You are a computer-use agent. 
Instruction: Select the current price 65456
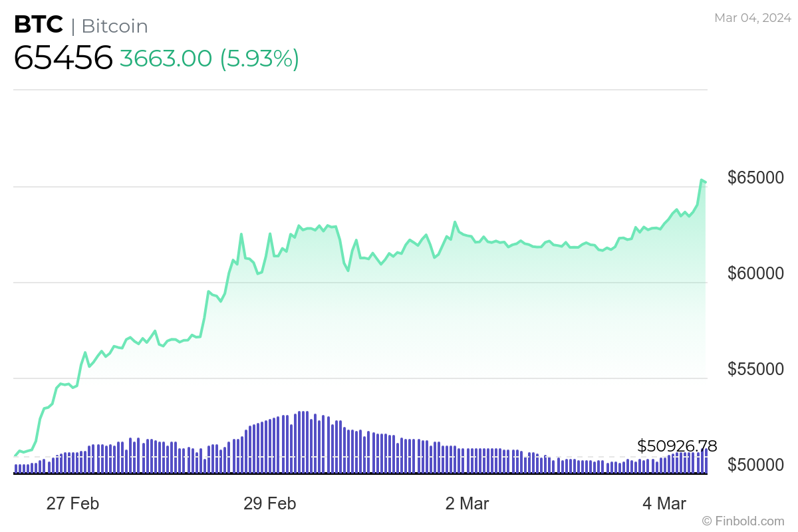coord(63,59)
